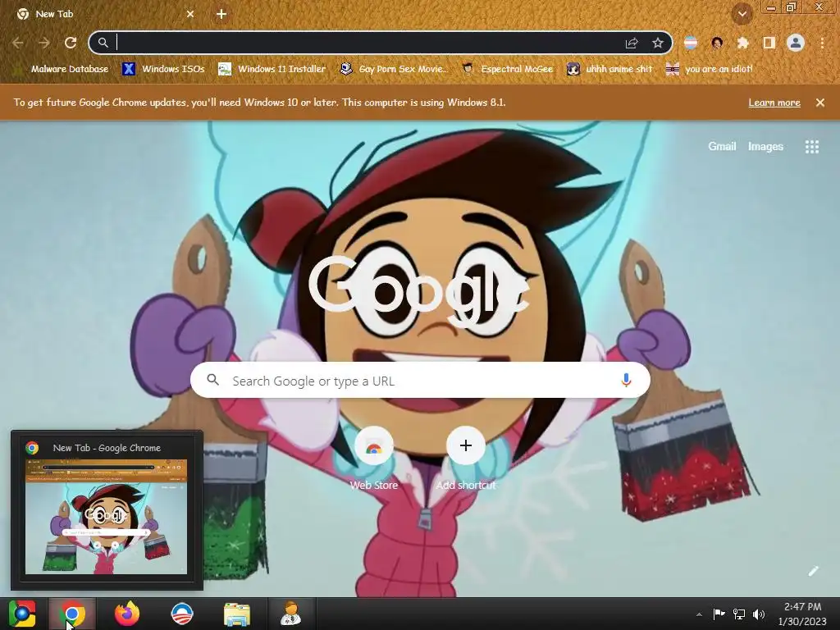Open Espectral McGee bookmark
Viewport: 840px width, 630px height.
507,69
